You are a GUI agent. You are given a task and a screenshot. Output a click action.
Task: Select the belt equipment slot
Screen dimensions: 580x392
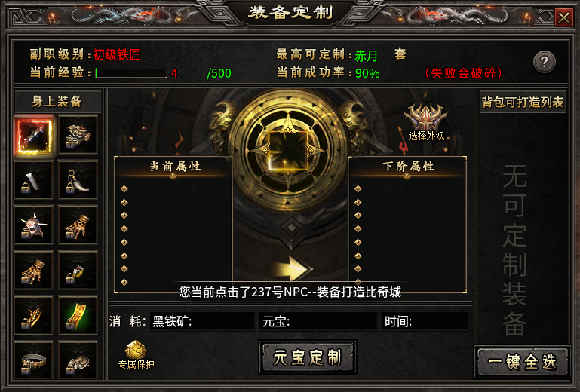[x=33, y=360]
